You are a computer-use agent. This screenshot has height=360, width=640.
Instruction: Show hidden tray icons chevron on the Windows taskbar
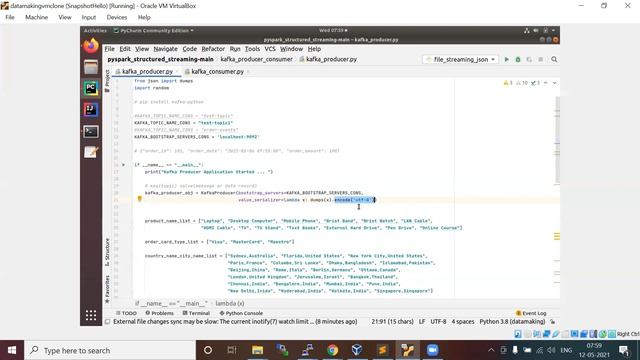pos(491,350)
